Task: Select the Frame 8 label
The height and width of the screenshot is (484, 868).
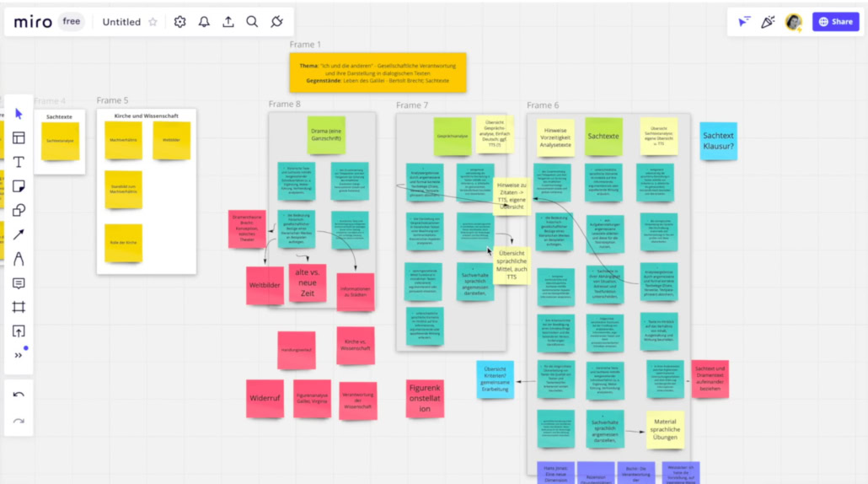Action: pyautogui.click(x=285, y=104)
